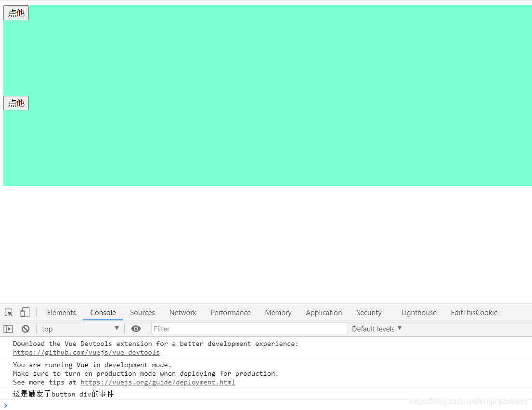Switch to the Console tab
Viewport: 532px width, 410px height.
click(103, 313)
